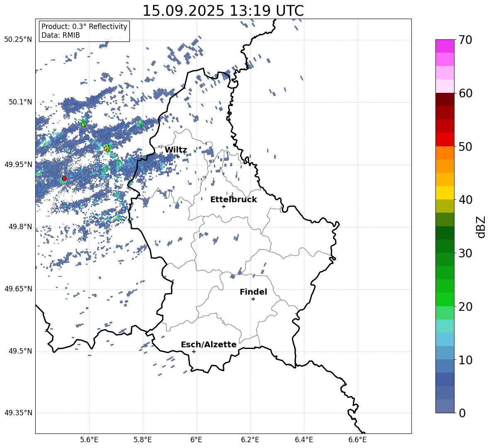Click the yellow swatch just above 40 dBZ
The height and width of the screenshot is (448, 491).
[x=445, y=193]
